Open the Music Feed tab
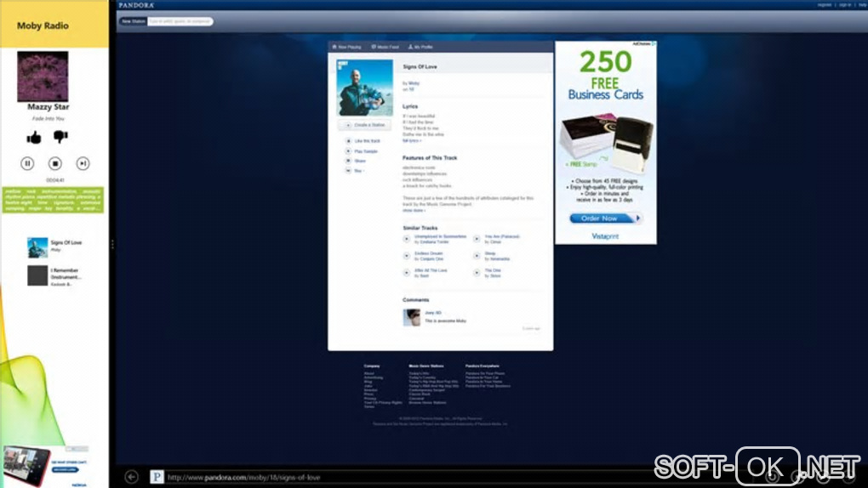Viewport: 868px width, 488px height. [x=385, y=47]
